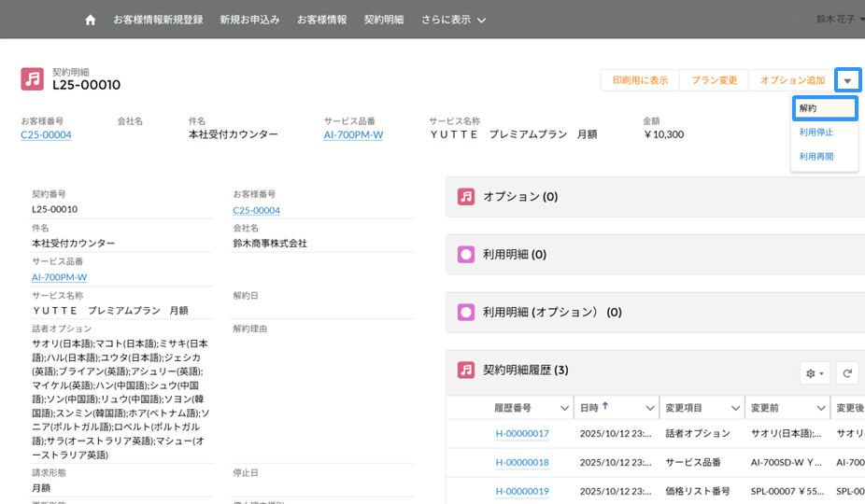Open the 履歴番号 column dropdown chevron
This screenshot has height=504, width=865.
(564, 409)
